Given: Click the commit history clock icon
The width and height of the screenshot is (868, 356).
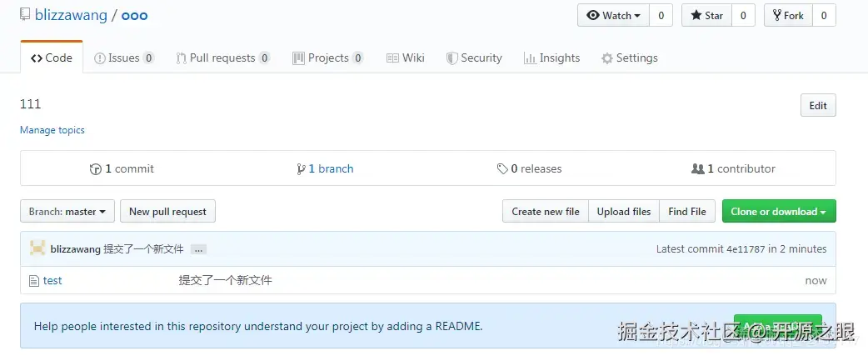Looking at the screenshot, I should pyautogui.click(x=96, y=169).
